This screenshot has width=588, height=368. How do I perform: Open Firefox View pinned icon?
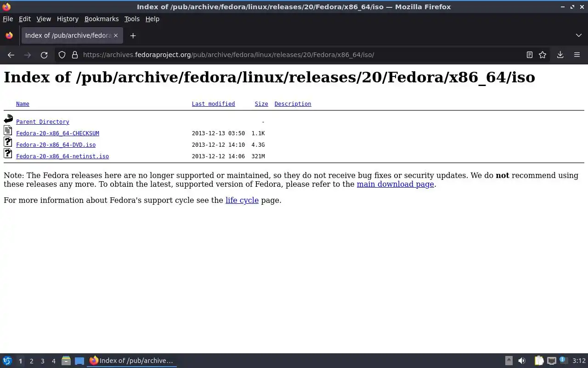tap(9, 35)
